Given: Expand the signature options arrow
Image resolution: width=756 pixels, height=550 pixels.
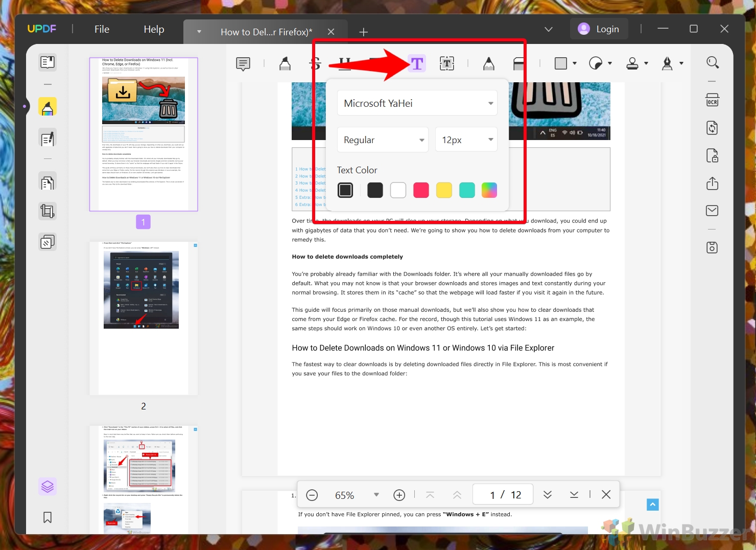Looking at the screenshot, I should [681, 63].
